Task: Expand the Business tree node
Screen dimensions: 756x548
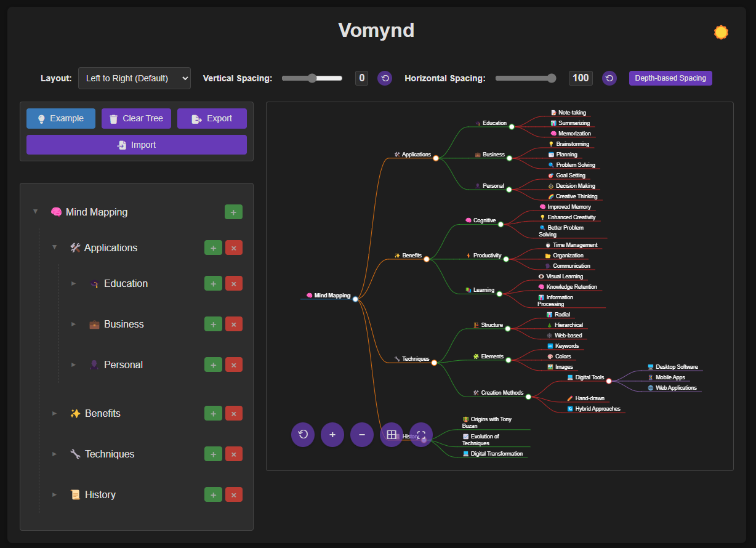Action: point(74,324)
